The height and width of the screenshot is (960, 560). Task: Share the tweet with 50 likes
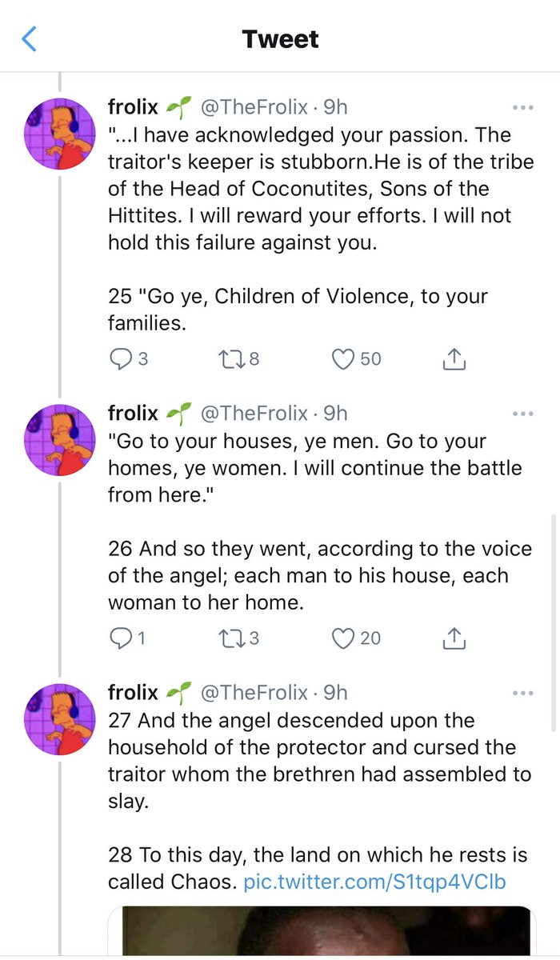(x=454, y=360)
